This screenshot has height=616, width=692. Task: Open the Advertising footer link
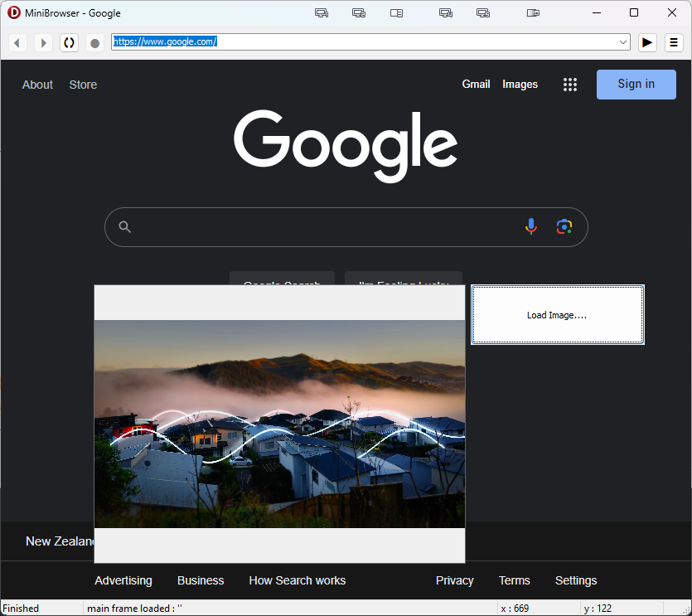(x=123, y=580)
